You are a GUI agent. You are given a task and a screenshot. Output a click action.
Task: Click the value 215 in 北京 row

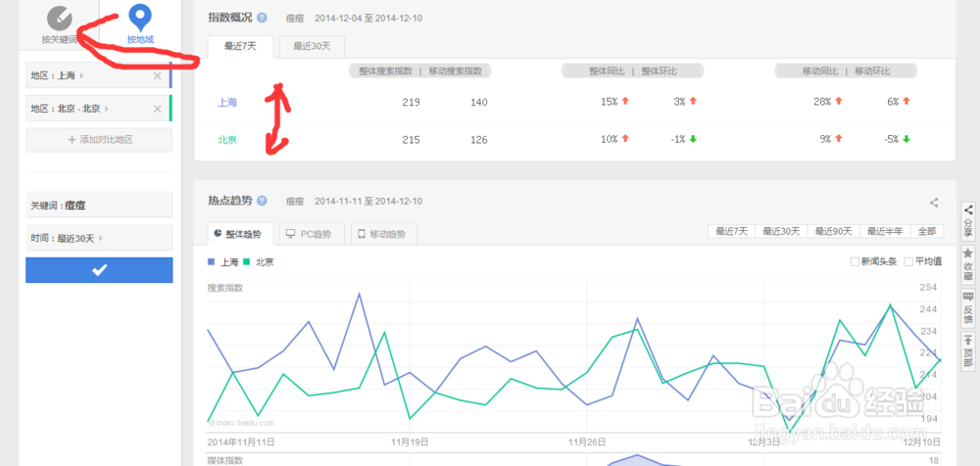(411, 140)
